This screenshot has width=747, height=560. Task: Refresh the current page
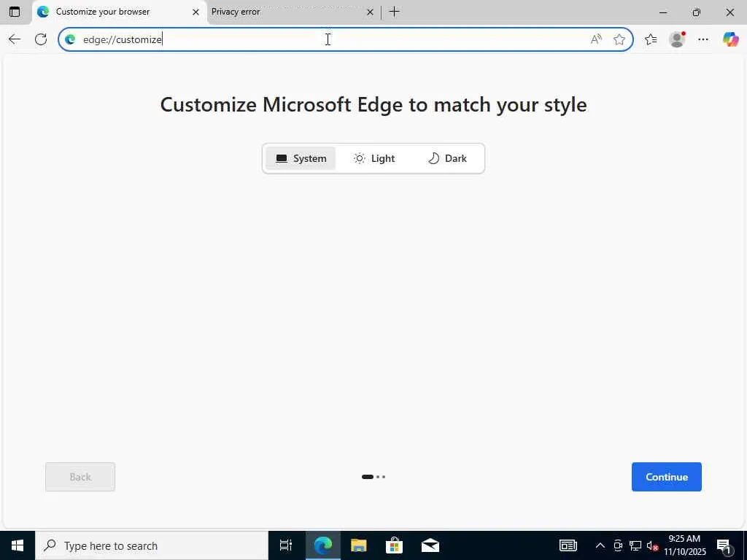(x=41, y=39)
